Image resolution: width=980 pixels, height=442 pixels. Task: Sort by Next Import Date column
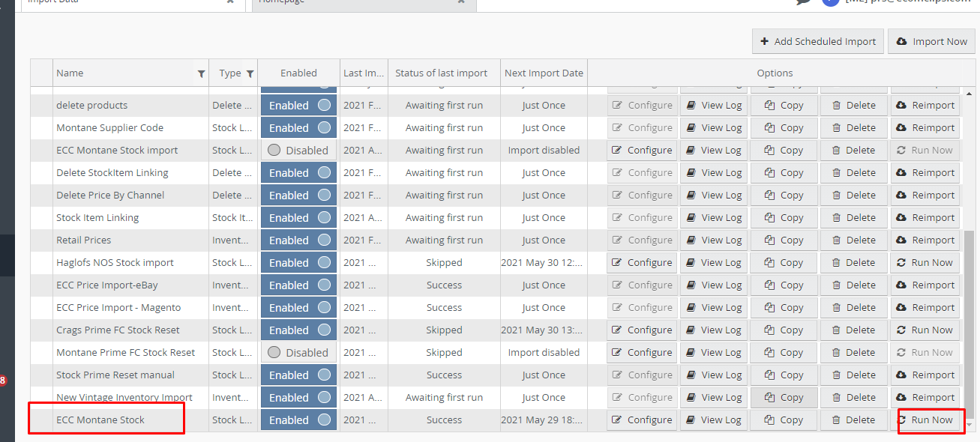(544, 73)
